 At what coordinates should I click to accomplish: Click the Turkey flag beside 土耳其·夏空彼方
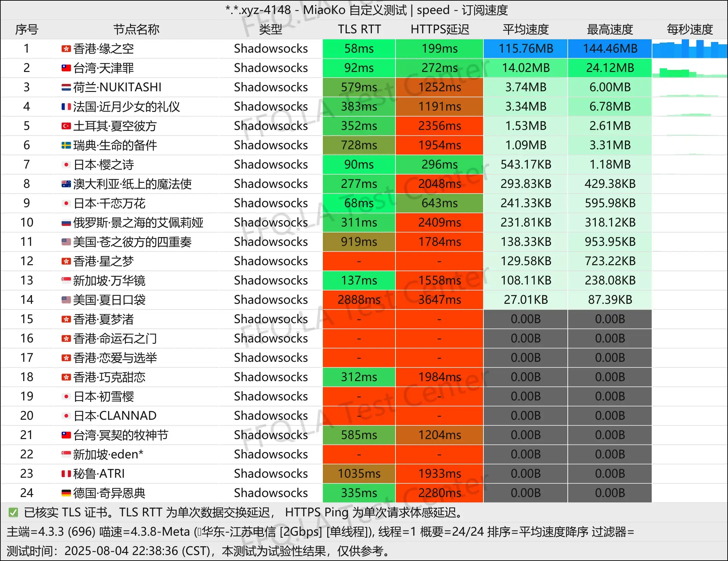pos(66,126)
